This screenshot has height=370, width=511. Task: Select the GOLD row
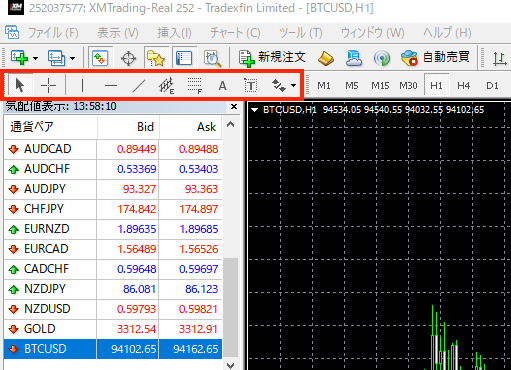[x=113, y=329]
